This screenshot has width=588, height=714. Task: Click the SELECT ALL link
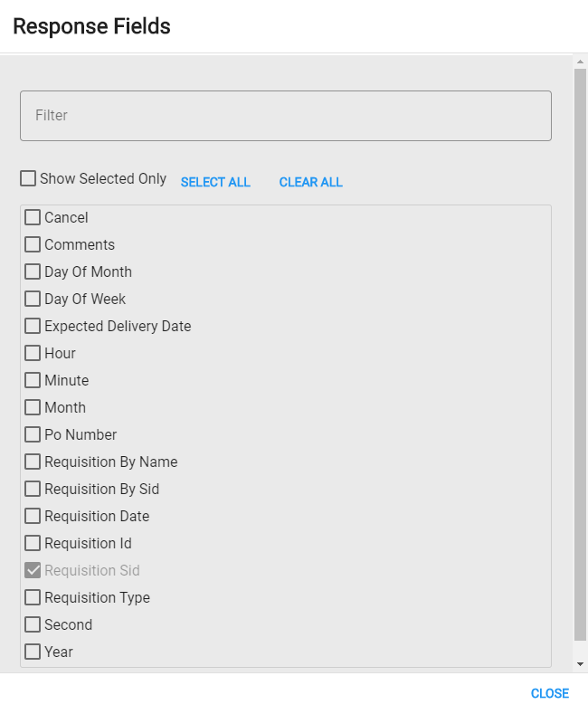point(215,182)
